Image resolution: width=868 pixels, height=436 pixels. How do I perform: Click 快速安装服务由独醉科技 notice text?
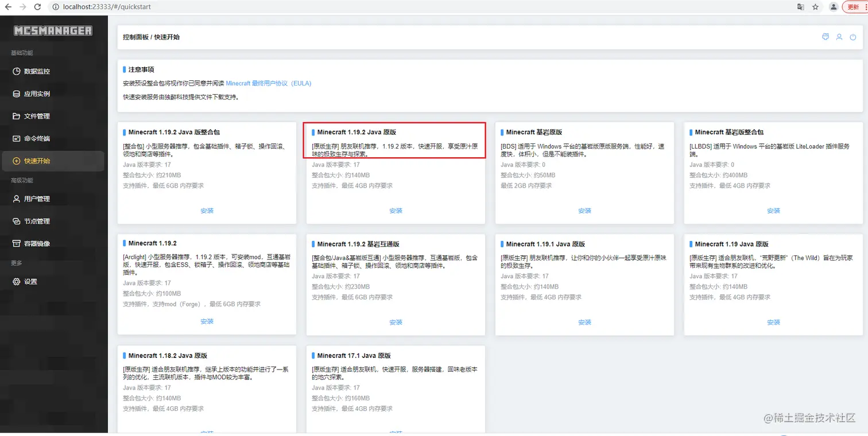tap(181, 97)
